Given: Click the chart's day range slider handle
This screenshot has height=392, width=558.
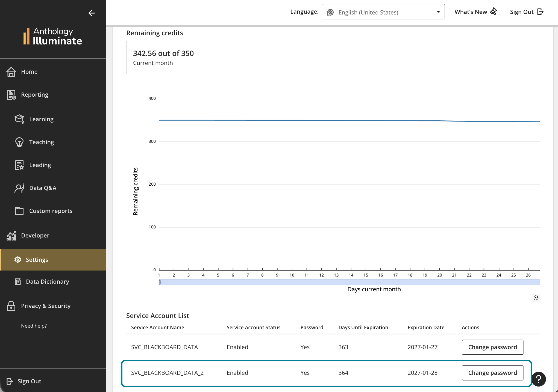Looking at the screenshot, I should (x=160, y=282).
